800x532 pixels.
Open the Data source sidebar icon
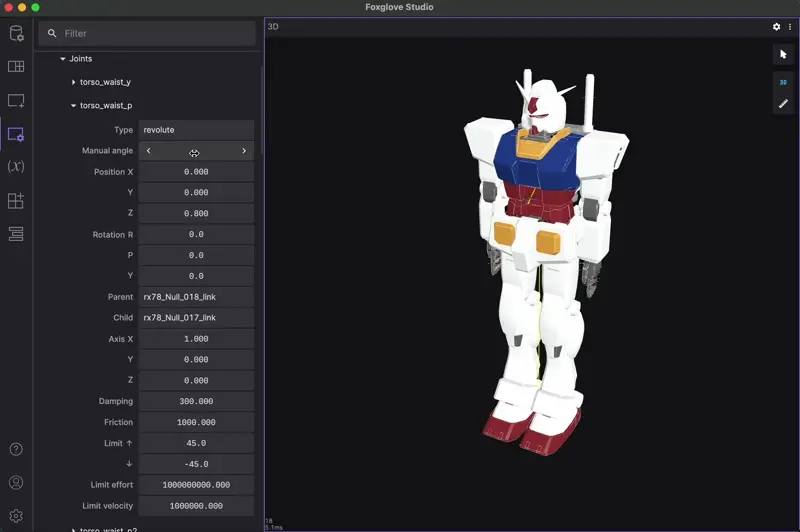click(16, 34)
